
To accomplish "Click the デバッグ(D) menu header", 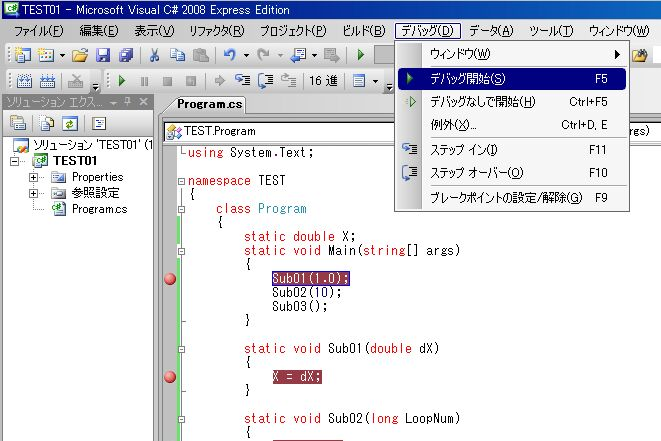I will point(427,31).
